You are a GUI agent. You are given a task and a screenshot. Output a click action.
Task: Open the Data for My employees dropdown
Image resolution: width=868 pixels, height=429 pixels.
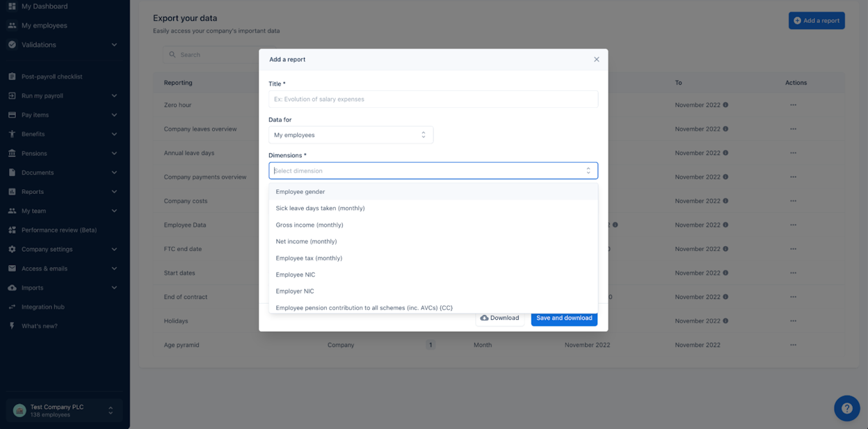point(351,135)
